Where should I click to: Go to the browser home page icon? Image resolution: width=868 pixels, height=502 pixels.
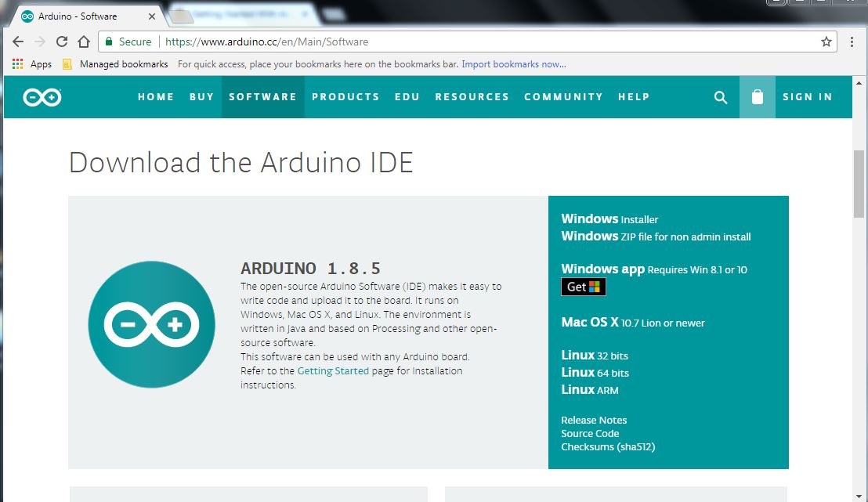click(x=84, y=42)
